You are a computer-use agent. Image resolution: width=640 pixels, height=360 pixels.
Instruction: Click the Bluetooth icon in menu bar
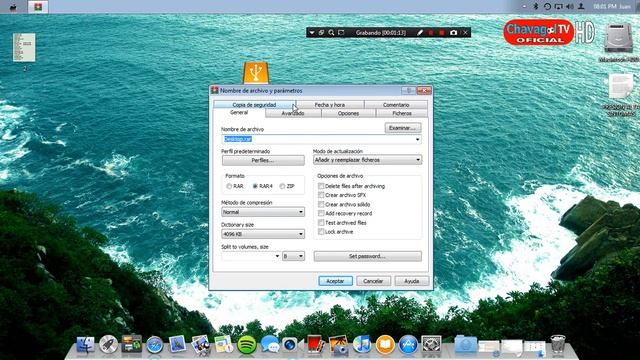(536, 7)
